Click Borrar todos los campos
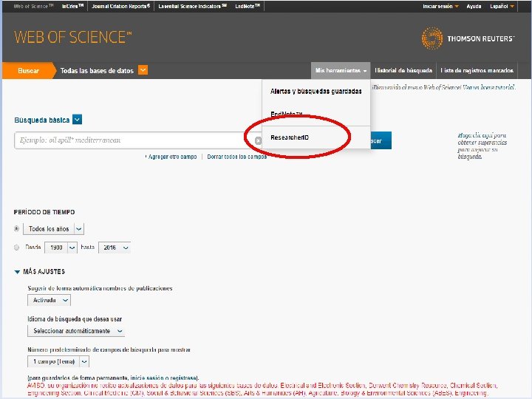The width and height of the screenshot is (532, 399). pos(237,157)
